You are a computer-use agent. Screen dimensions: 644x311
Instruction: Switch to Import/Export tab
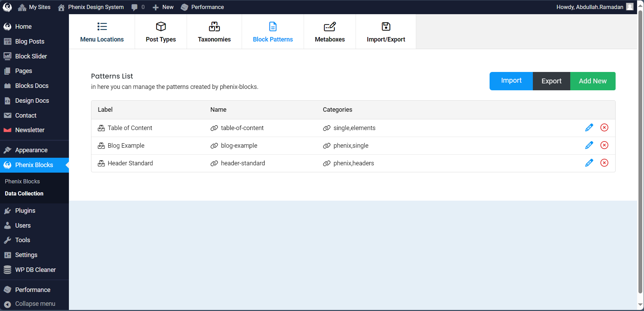click(x=386, y=32)
